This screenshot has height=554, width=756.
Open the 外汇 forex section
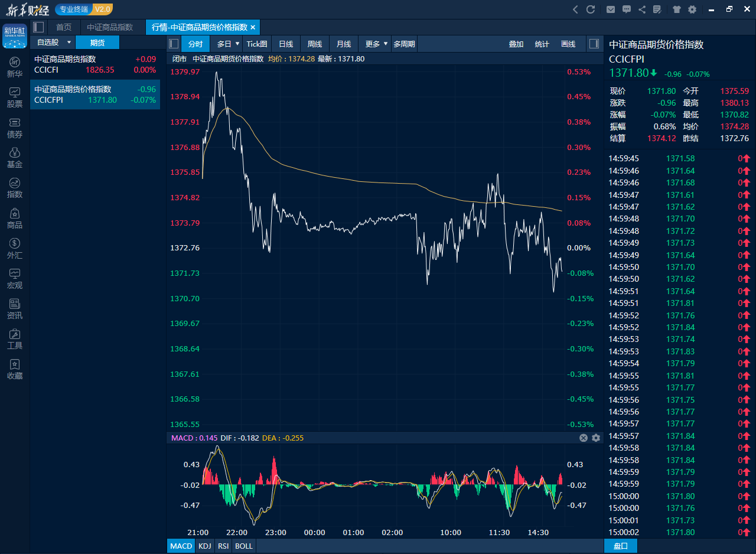coord(15,249)
